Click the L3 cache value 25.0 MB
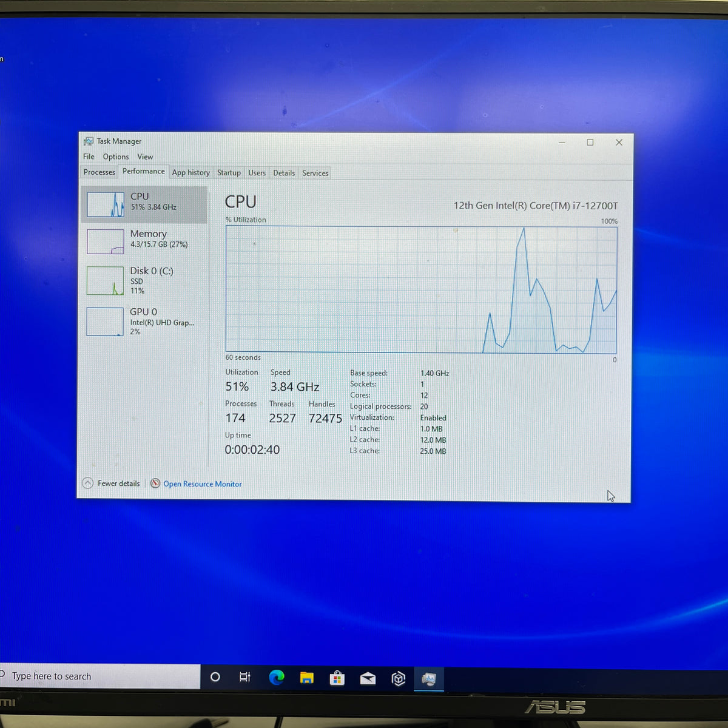This screenshot has height=728, width=728. [433, 451]
